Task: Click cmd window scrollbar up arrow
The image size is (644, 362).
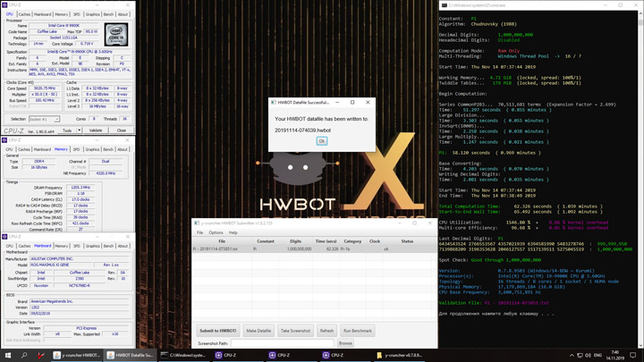Action: click(640, 13)
